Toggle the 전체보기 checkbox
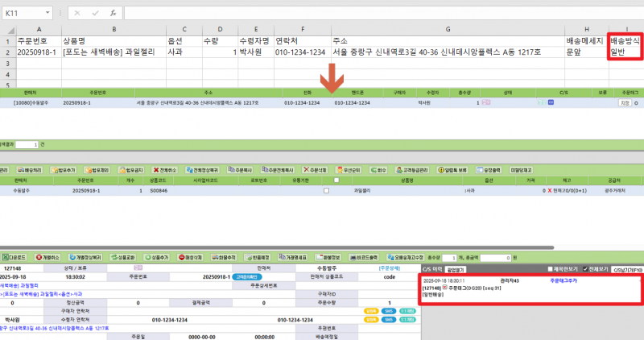 584,268
